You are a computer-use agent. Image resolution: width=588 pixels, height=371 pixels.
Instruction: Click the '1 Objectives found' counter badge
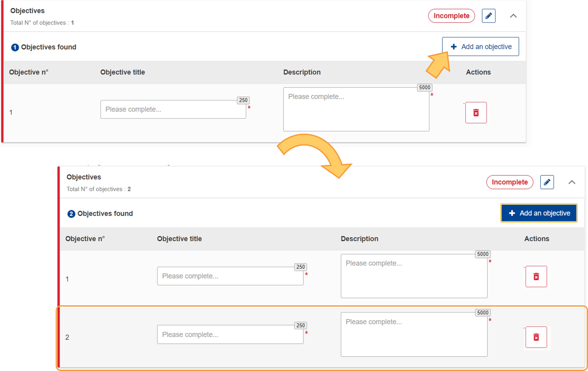pyautogui.click(x=15, y=47)
